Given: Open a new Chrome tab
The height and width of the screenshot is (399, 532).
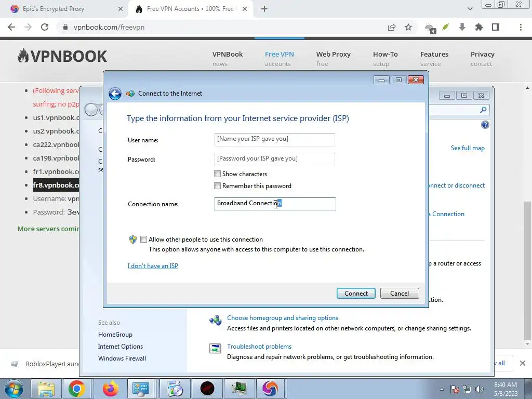Looking at the screenshot, I should 264,9.
